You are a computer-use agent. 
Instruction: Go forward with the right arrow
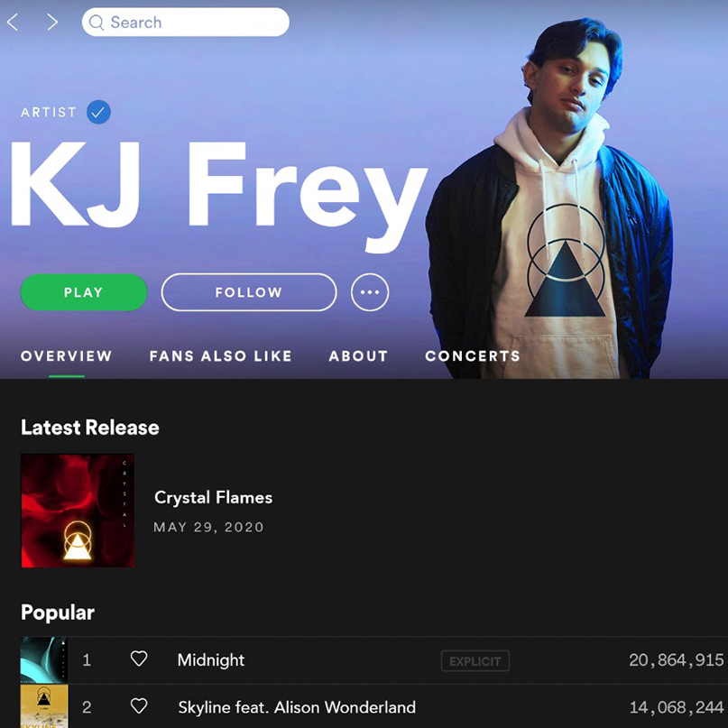coord(52,23)
